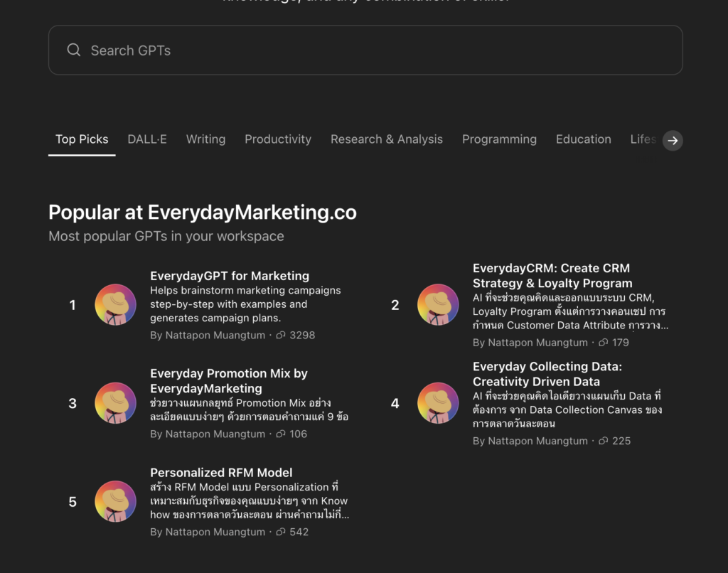Image resolution: width=728 pixels, height=573 pixels.
Task: Select the Top Picks tab
Action: pos(82,139)
